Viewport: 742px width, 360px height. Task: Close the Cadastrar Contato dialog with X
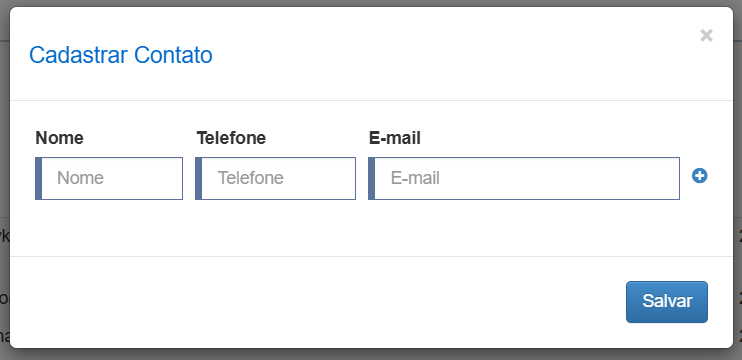click(706, 35)
